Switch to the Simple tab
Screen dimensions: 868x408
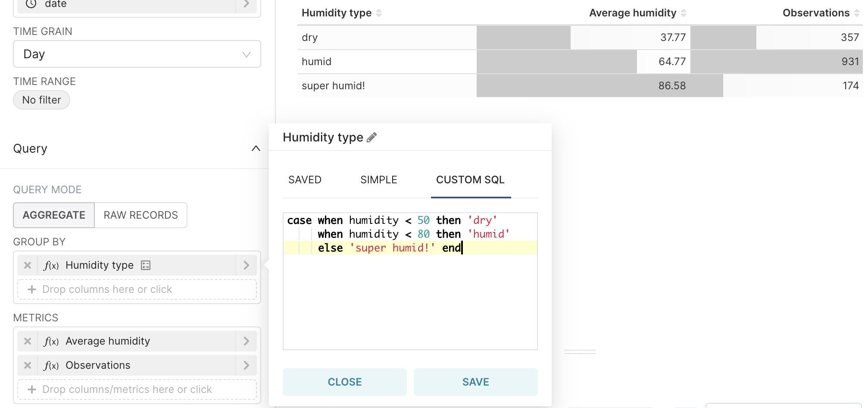378,180
